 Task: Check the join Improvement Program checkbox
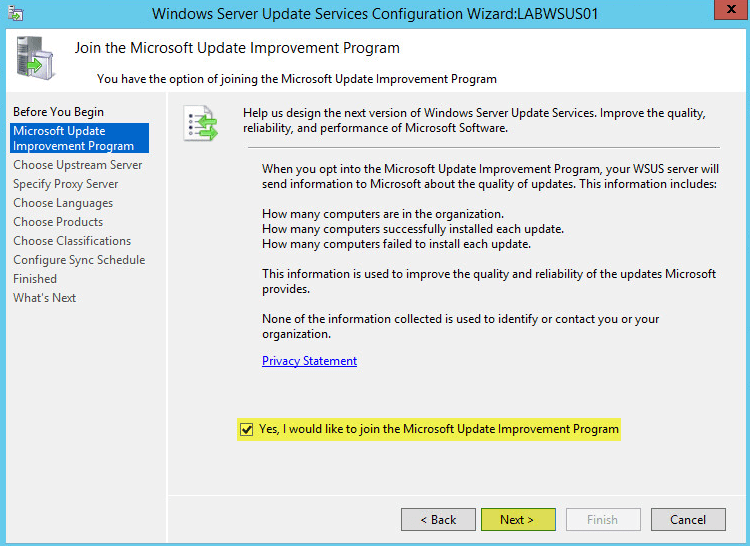pyautogui.click(x=246, y=429)
